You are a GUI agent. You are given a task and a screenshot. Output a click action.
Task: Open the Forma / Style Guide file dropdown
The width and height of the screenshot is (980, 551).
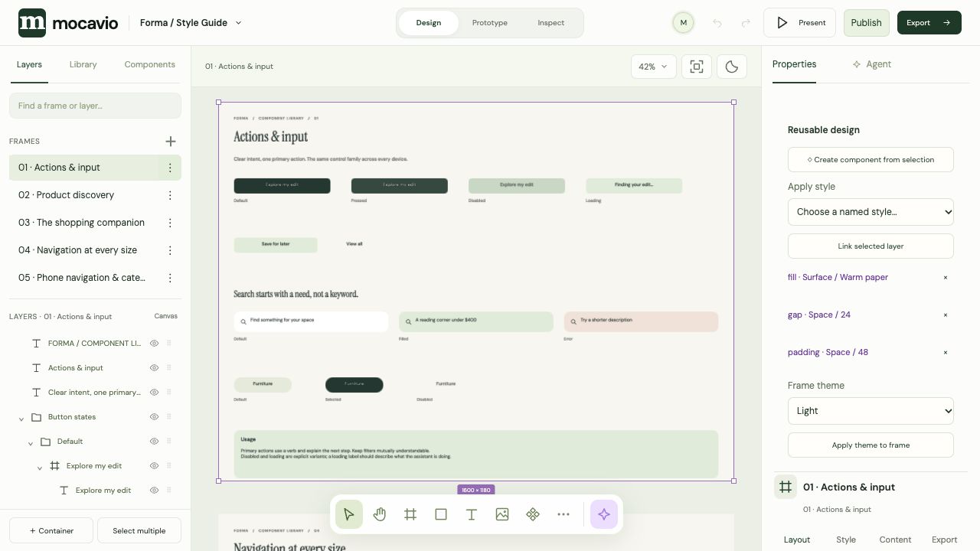pyautogui.click(x=191, y=23)
